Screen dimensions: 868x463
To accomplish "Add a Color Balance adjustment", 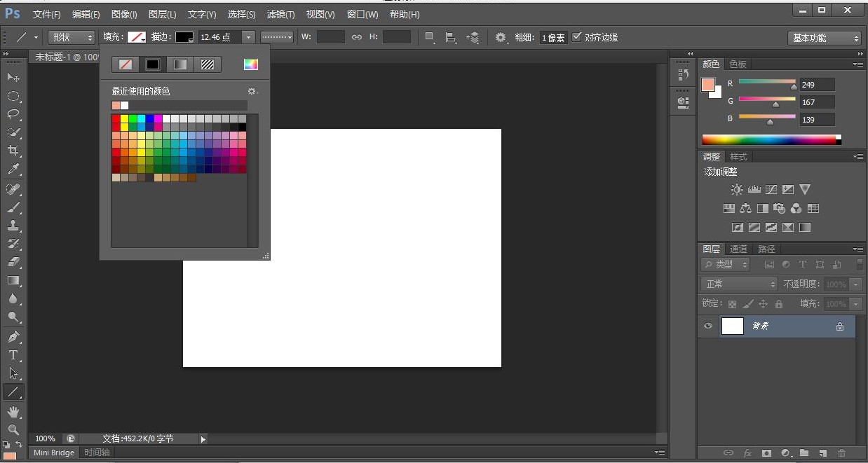I will (745, 208).
